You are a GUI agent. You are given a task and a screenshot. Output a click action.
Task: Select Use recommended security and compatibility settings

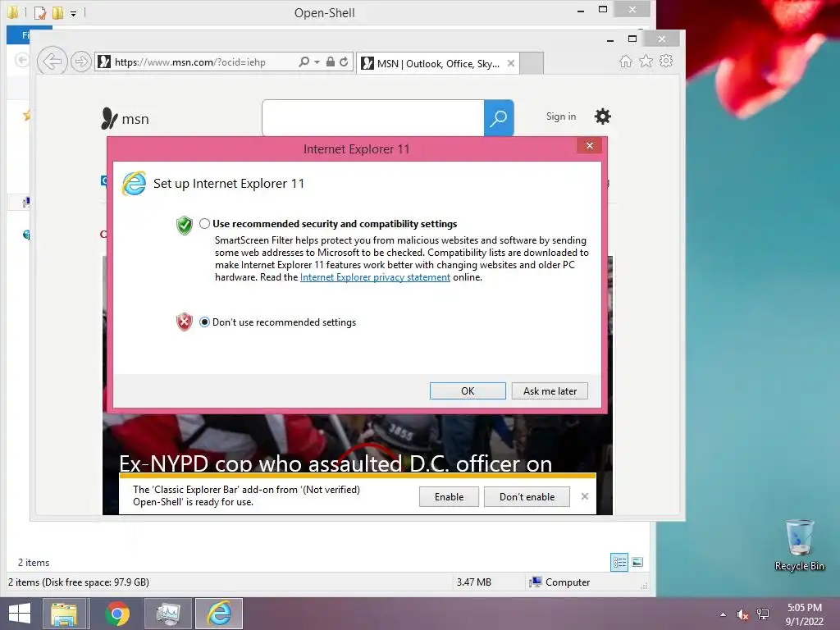point(204,223)
